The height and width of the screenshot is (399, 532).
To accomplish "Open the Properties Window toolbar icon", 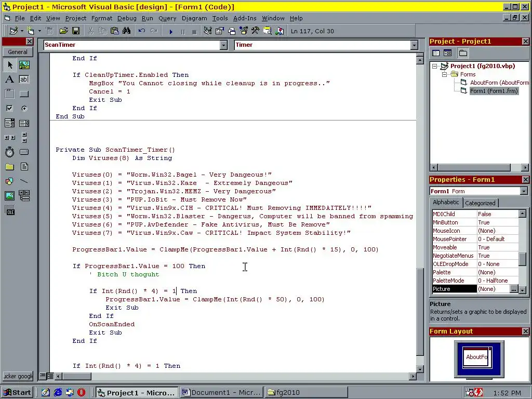I will (220, 31).
